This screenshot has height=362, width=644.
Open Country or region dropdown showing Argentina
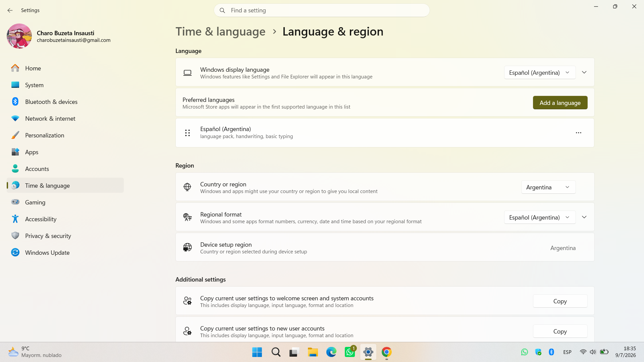tap(548, 187)
